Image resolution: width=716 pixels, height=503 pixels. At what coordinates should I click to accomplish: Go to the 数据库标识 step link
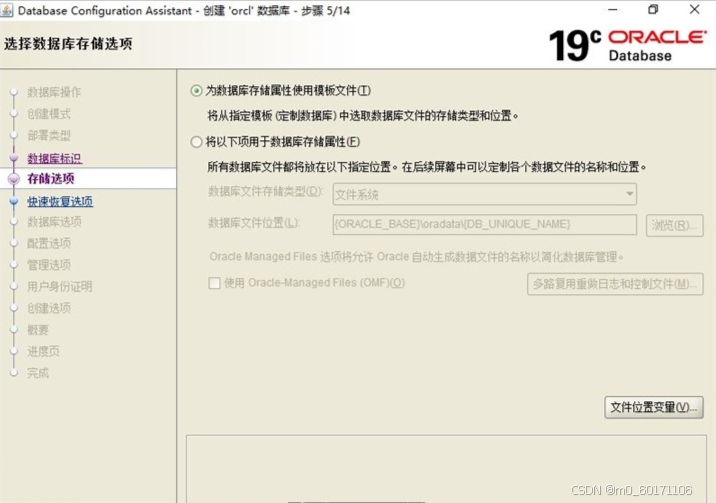pos(54,158)
